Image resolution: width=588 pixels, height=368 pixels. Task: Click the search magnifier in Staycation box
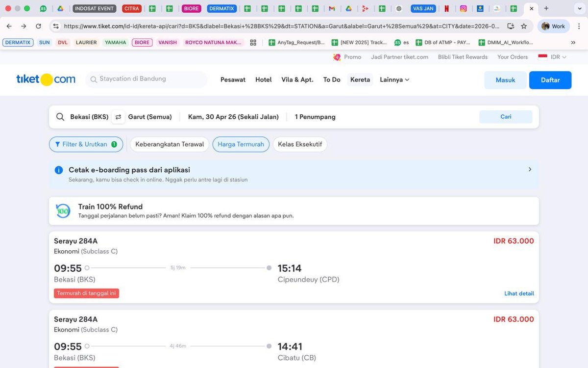coord(93,79)
